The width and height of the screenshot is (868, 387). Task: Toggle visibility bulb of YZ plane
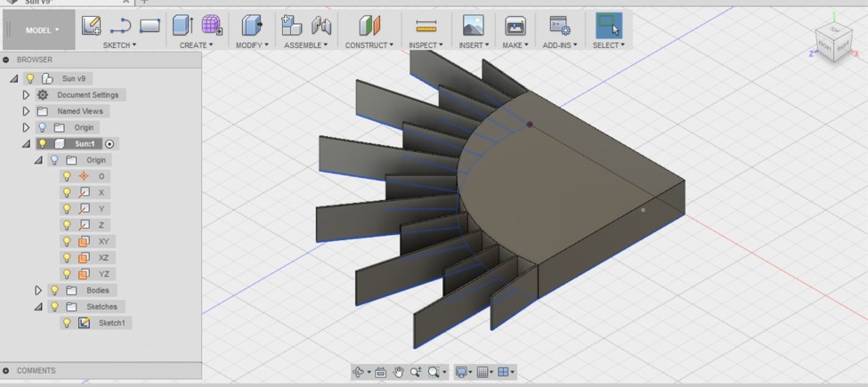(67, 274)
